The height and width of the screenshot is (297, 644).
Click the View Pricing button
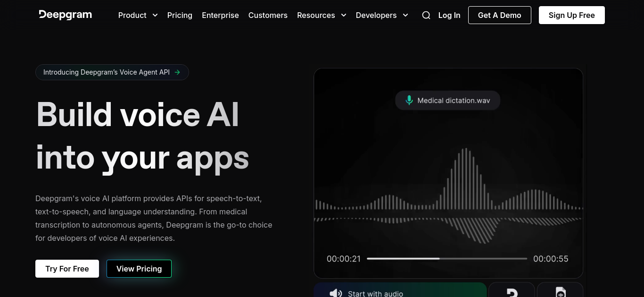tap(139, 269)
